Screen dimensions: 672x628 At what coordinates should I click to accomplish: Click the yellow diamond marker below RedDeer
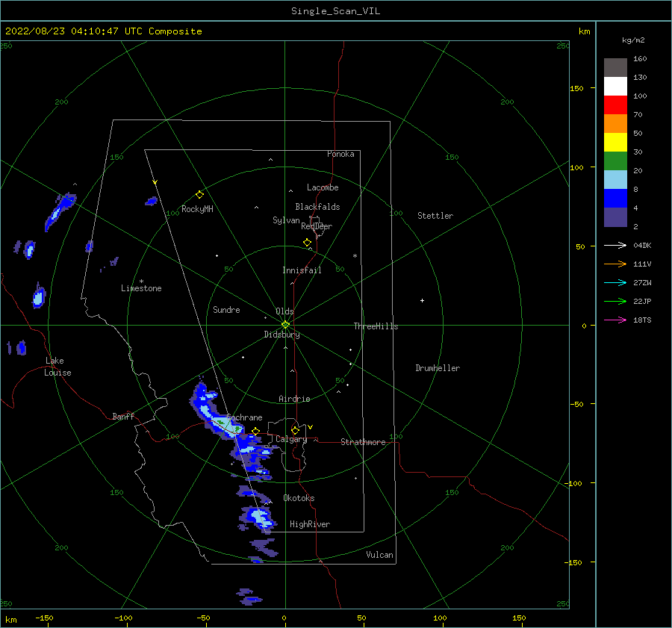(307, 242)
